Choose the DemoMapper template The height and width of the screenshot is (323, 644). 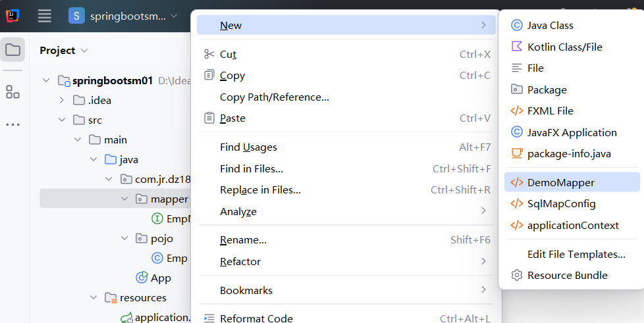tap(572, 182)
